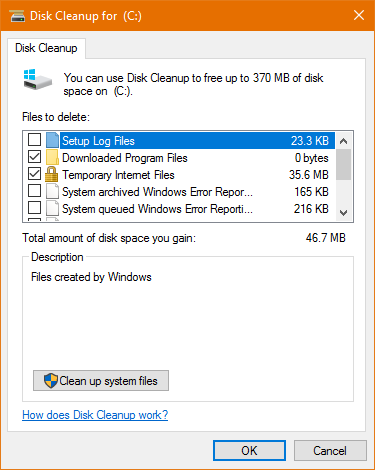Tick the System queued Windows Error Reporting checkbox
This screenshot has width=375, height=470.
[x=34, y=208]
